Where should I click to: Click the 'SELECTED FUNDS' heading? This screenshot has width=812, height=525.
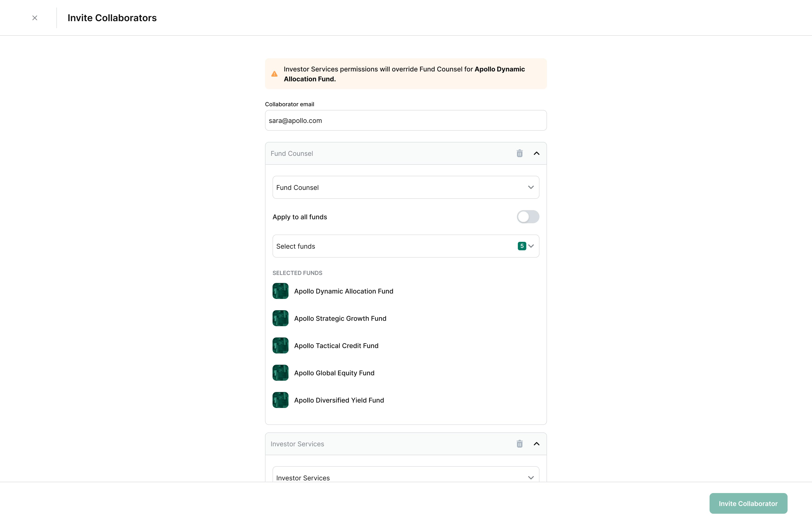coord(297,273)
